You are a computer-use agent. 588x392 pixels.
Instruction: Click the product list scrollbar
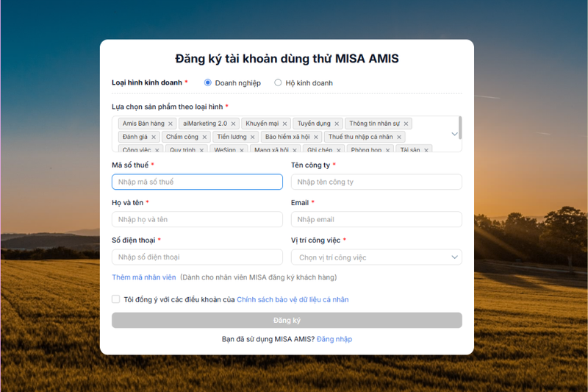460,128
